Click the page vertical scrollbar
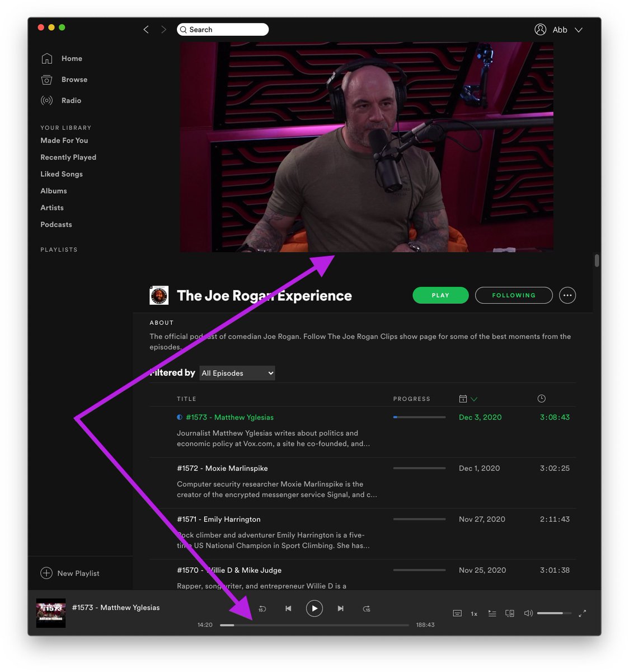This screenshot has width=629, height=672. [x=597, y=260]
